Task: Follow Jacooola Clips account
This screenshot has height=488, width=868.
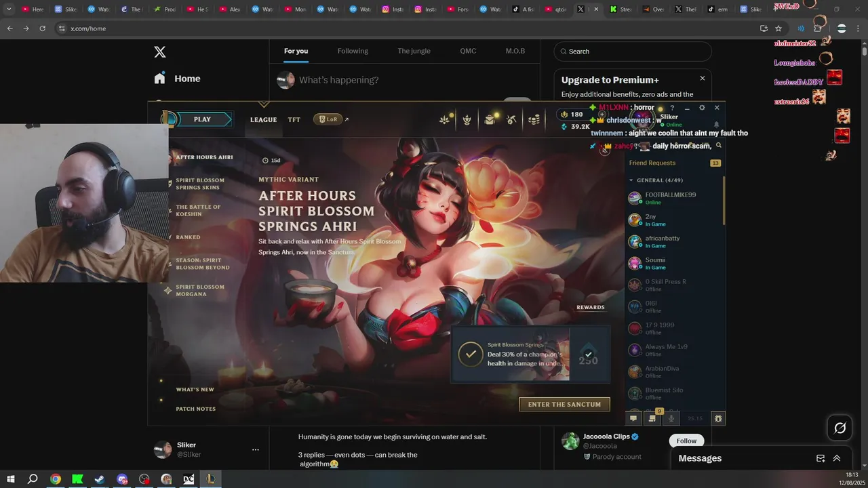Action: [x=686, y=441]
